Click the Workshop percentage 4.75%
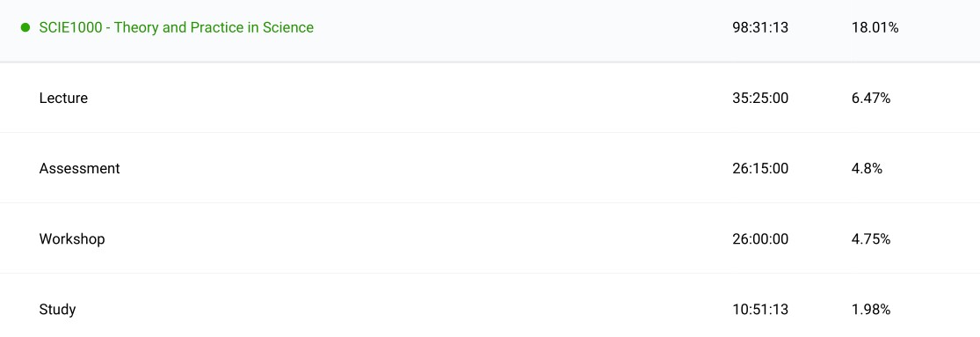 click(x=871, y=239)
